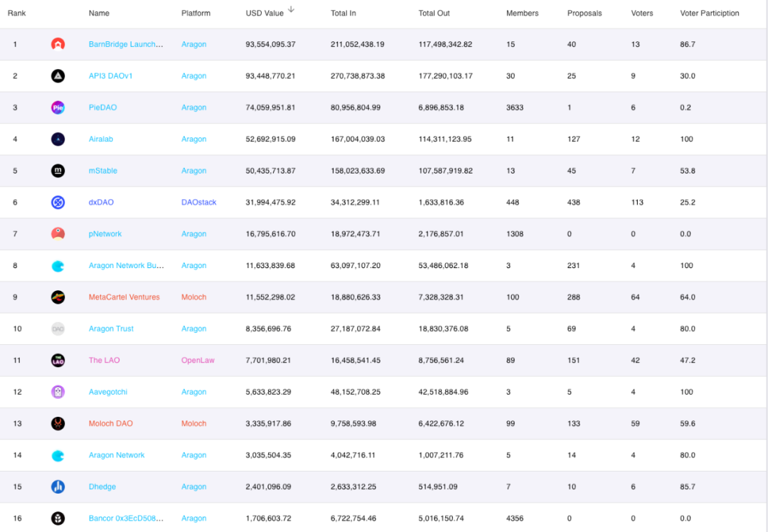The height and width of the screenshot is (532, 768).
Task: Sort by the Members column header
Action: pyautogui.click(x=522, y=14)
